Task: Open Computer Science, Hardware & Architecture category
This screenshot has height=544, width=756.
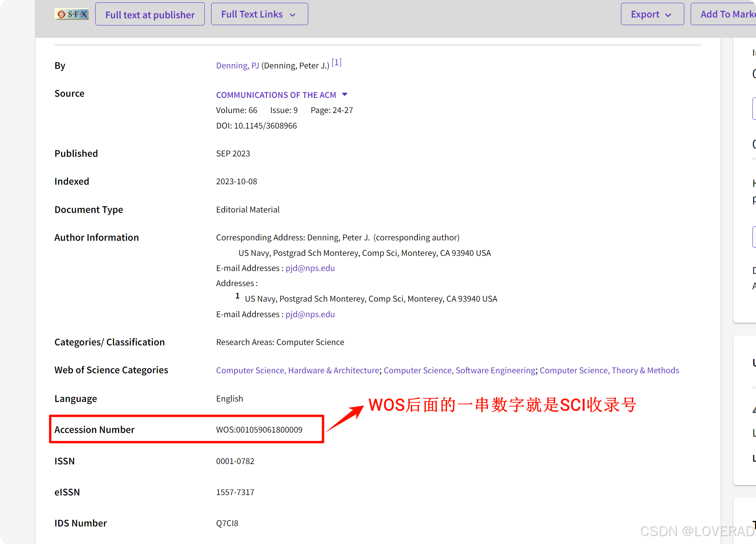Action: point(298,370)
